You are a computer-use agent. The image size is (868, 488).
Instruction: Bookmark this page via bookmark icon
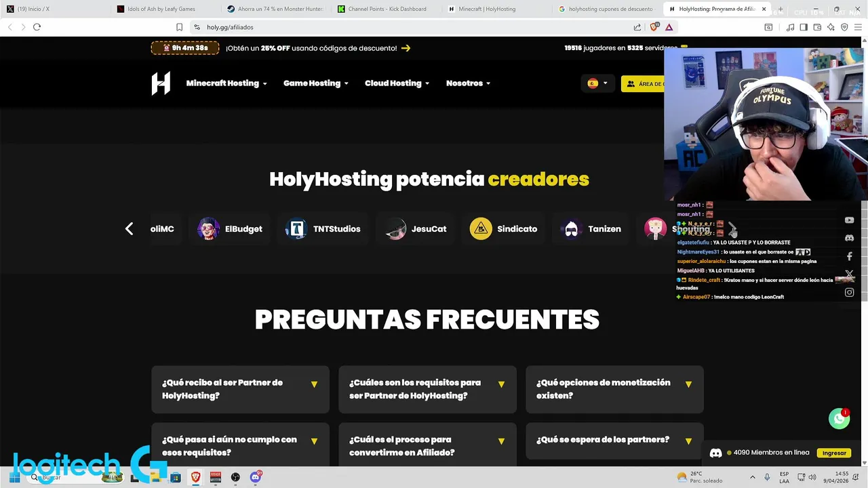coord(179,27)
